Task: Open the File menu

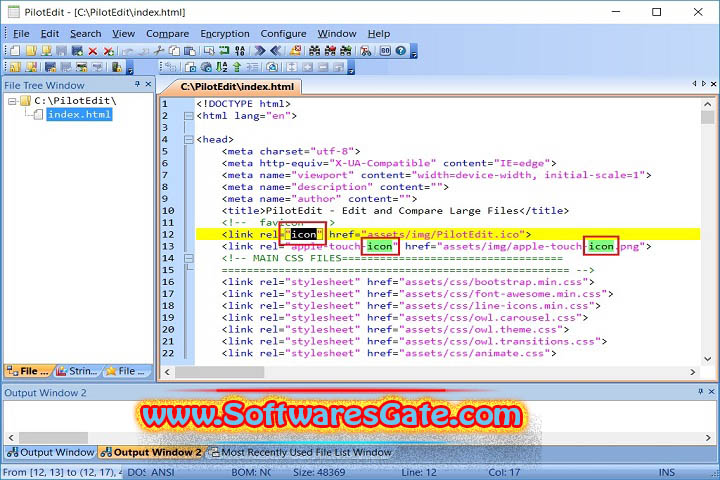Action: [21, 34]
